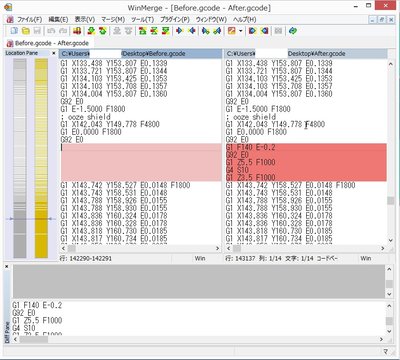Click lower diff pane horizontal scroll right arrow

pos(381,339)
